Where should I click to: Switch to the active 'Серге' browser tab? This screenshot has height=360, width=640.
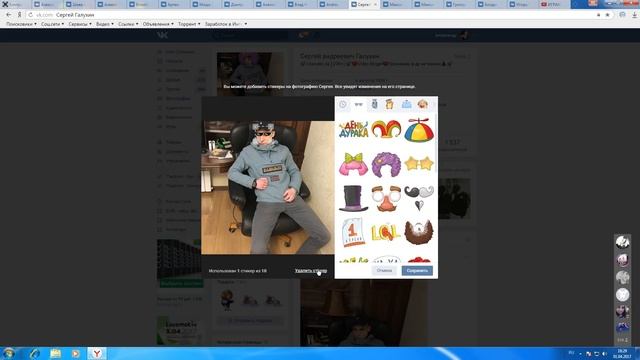tap(364, 4)
